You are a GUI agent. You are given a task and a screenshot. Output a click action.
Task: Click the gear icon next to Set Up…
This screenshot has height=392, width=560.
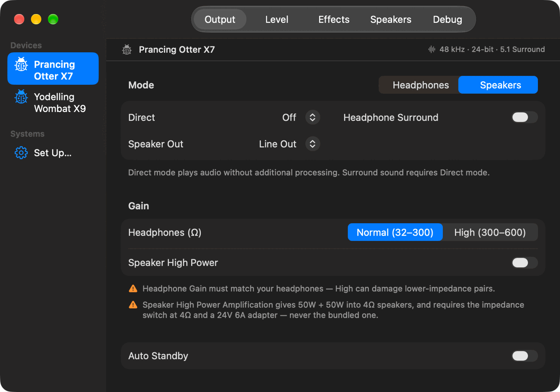pyautogui.click(x=21, y=153)
